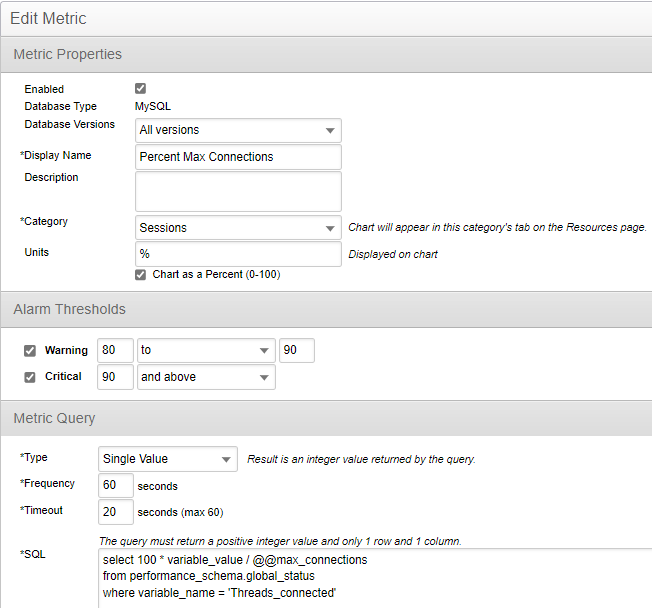This screenshot has height=608, width=652.
Task: Open the Warning range 'to' dropdown
Action: pos(205,351)
